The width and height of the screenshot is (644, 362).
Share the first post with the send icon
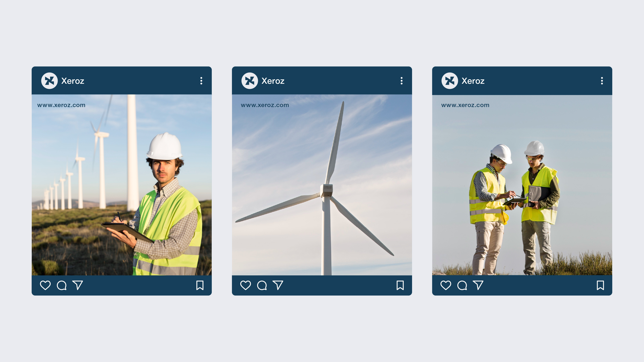click(x=77, y=285)
